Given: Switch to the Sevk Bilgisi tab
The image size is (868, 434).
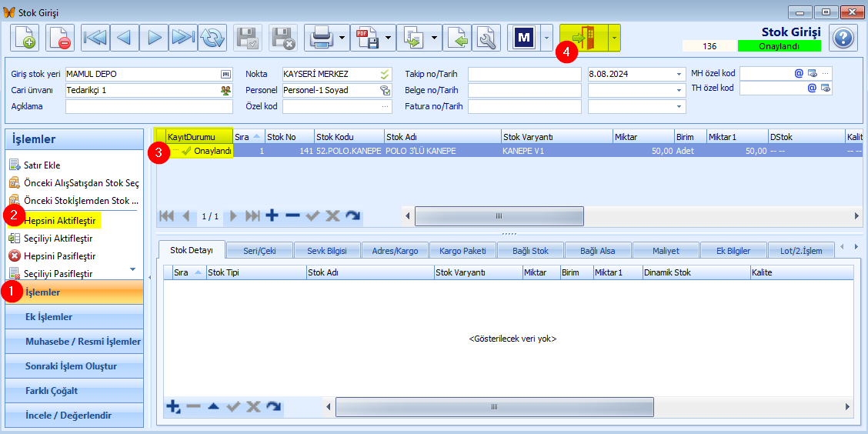Looking at the screenshot, I should click(327, 251).
